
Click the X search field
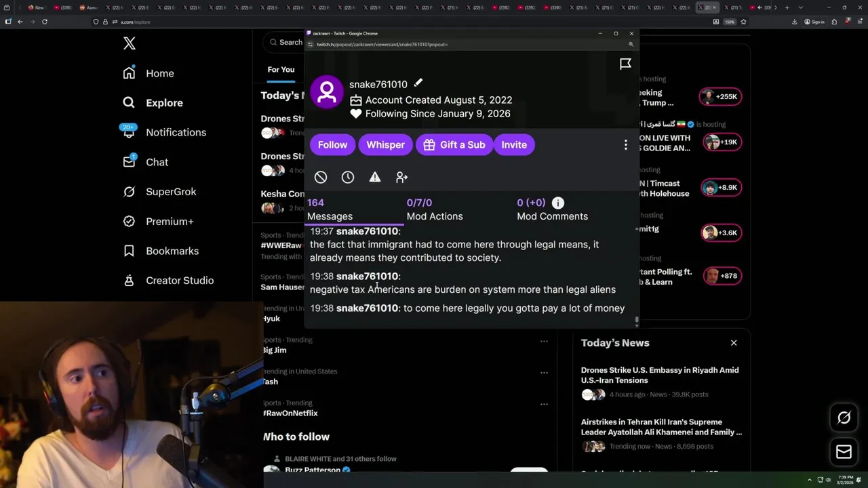(285, 42)
